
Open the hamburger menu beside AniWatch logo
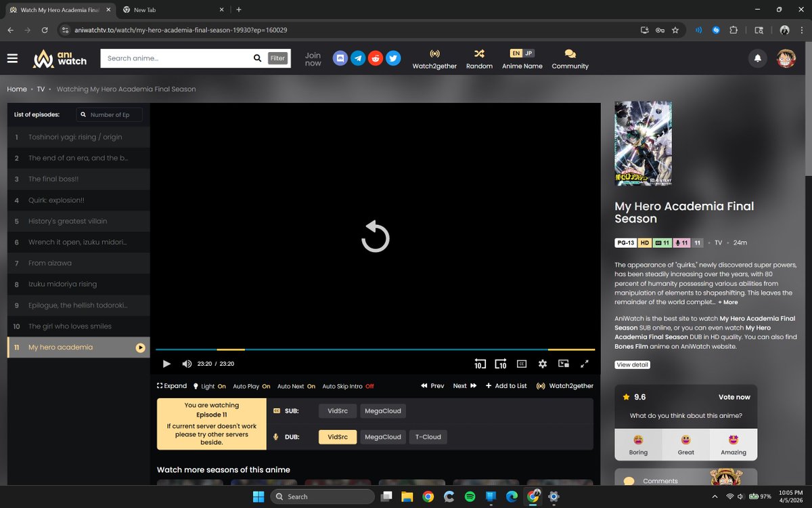[x=12, y=58]
